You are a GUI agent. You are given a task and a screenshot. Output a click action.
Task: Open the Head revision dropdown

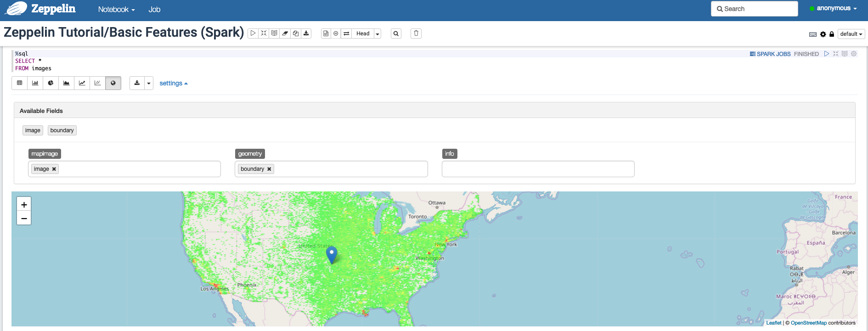pos(377,34)
